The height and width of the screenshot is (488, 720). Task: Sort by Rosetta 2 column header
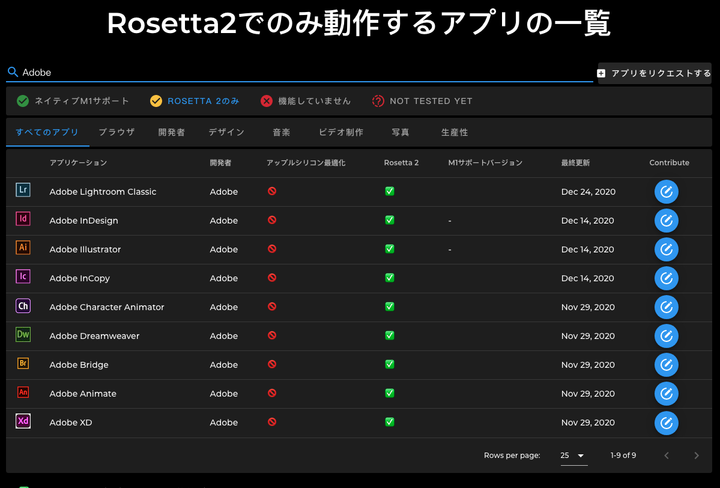(401, 163)
